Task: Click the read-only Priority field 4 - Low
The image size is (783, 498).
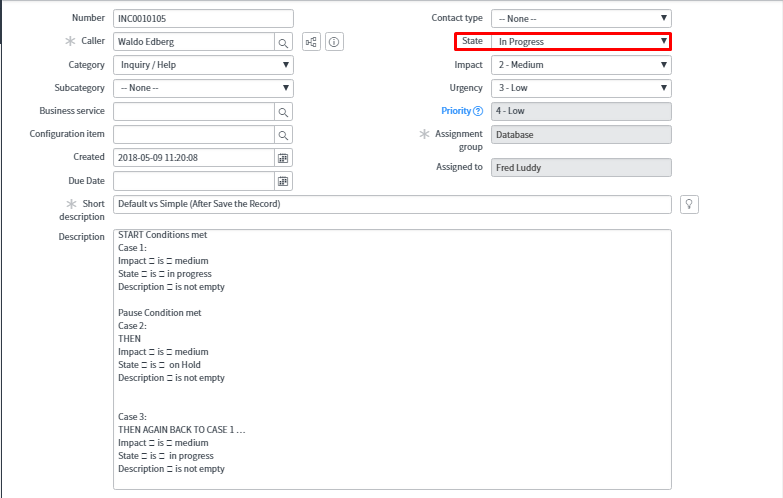Action: 581,111
